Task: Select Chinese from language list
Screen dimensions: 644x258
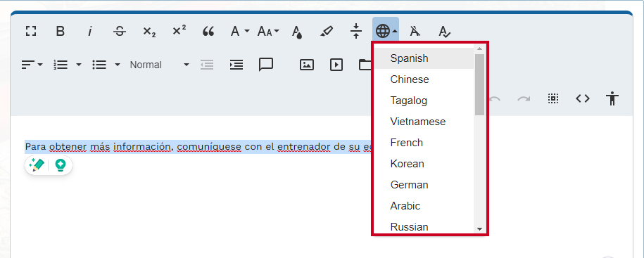Action: pos(424,79)
